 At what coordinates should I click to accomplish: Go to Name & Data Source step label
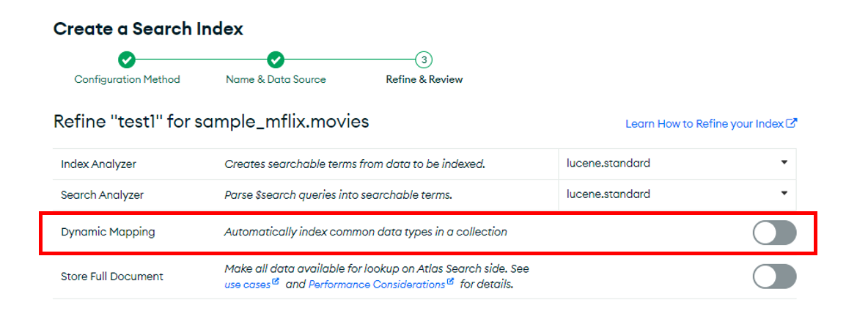(276, 79)
